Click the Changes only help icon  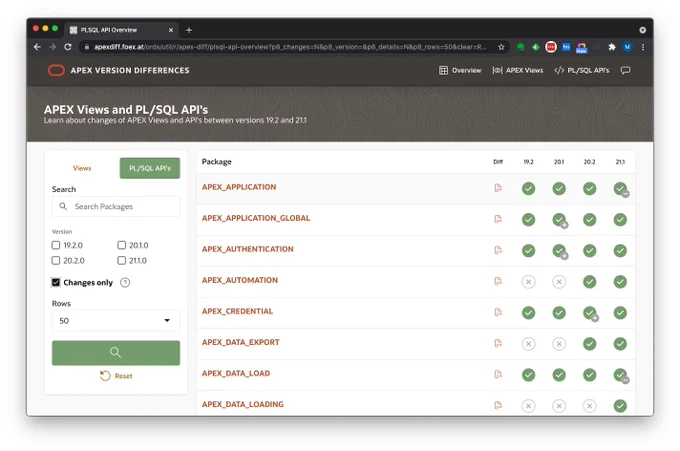125,283
